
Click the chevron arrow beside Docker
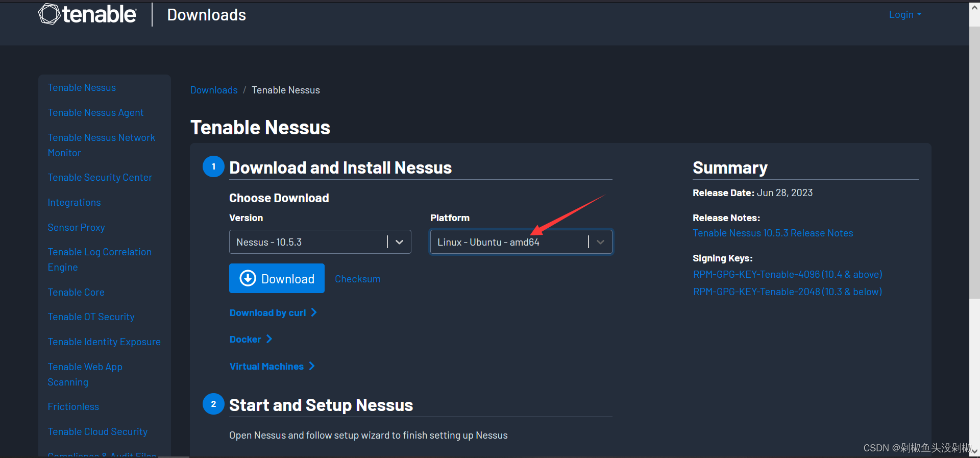[269, 339]
